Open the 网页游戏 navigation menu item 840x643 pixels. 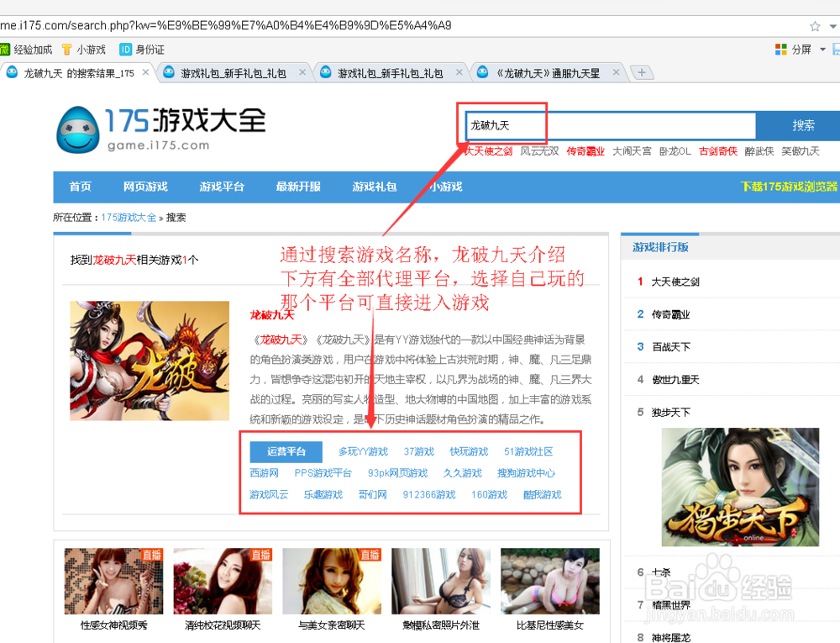click(144, 187)
